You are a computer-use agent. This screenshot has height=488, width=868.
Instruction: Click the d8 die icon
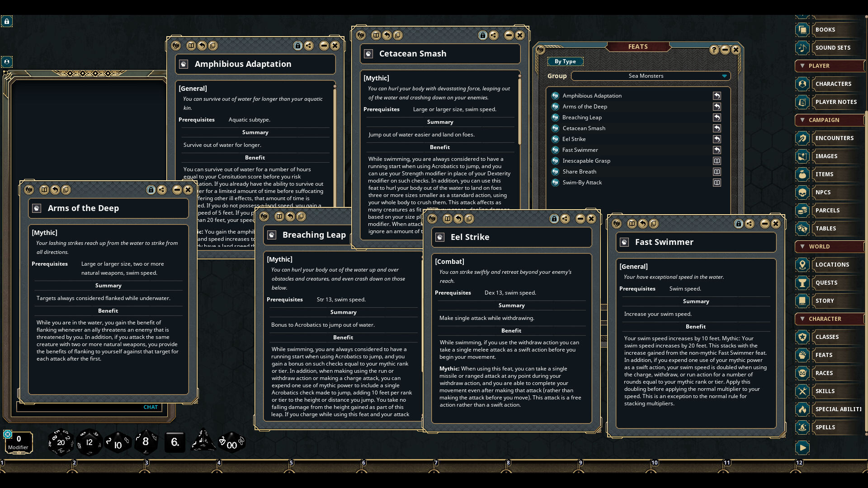coord(146,441)
